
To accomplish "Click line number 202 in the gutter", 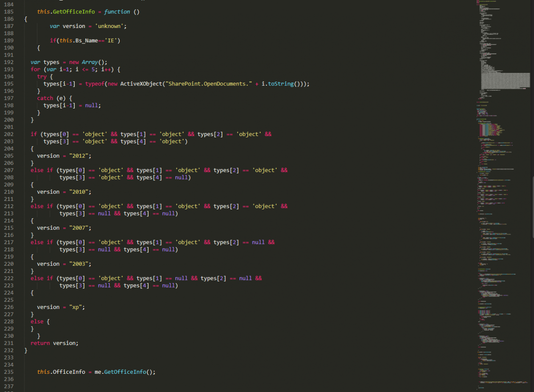I will click(x=8, y=134).
